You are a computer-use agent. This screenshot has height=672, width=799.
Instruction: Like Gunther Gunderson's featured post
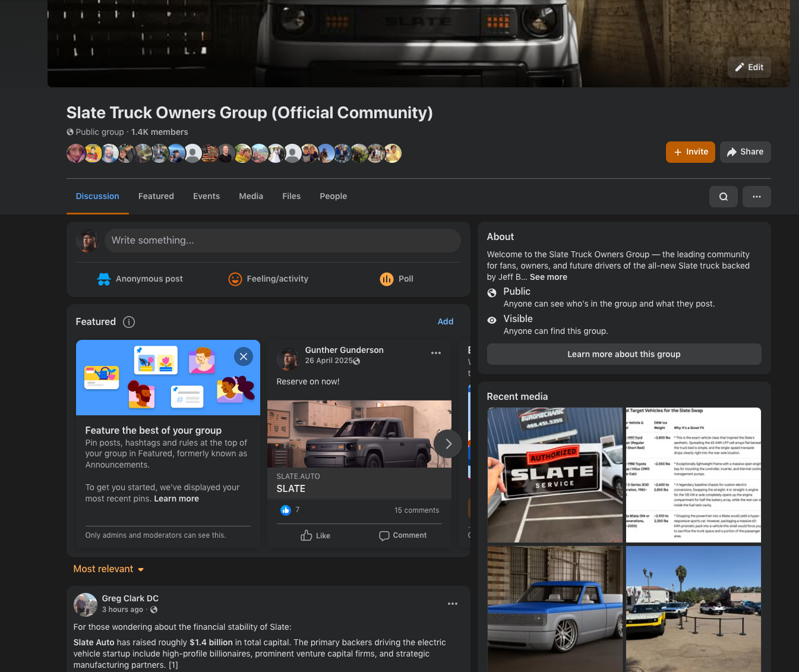[315, 535]
